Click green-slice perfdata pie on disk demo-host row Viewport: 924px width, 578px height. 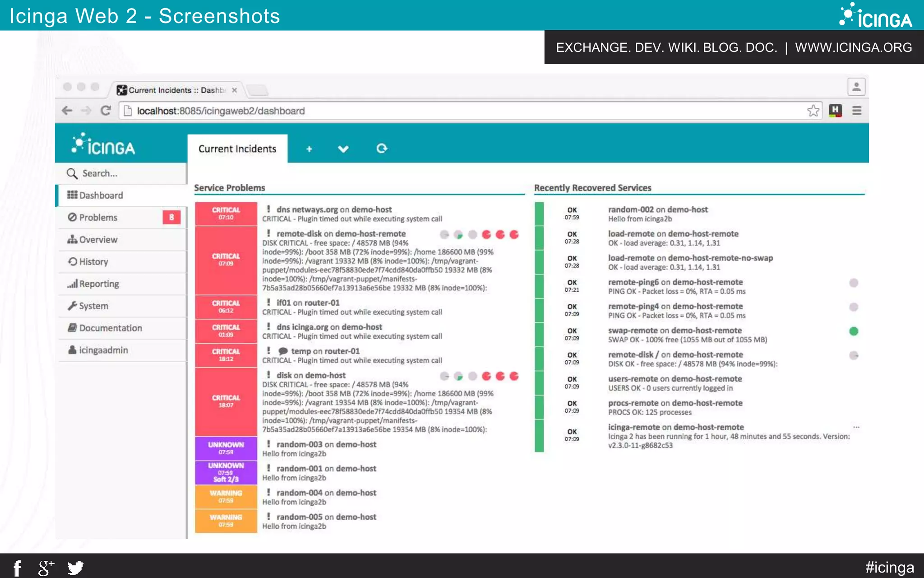coord(458,376)
